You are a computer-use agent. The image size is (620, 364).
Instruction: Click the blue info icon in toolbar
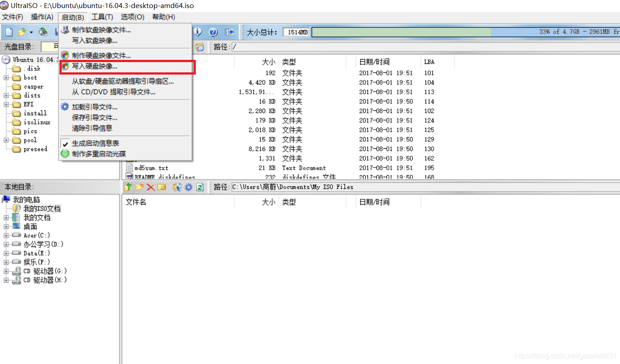[198, 32]
